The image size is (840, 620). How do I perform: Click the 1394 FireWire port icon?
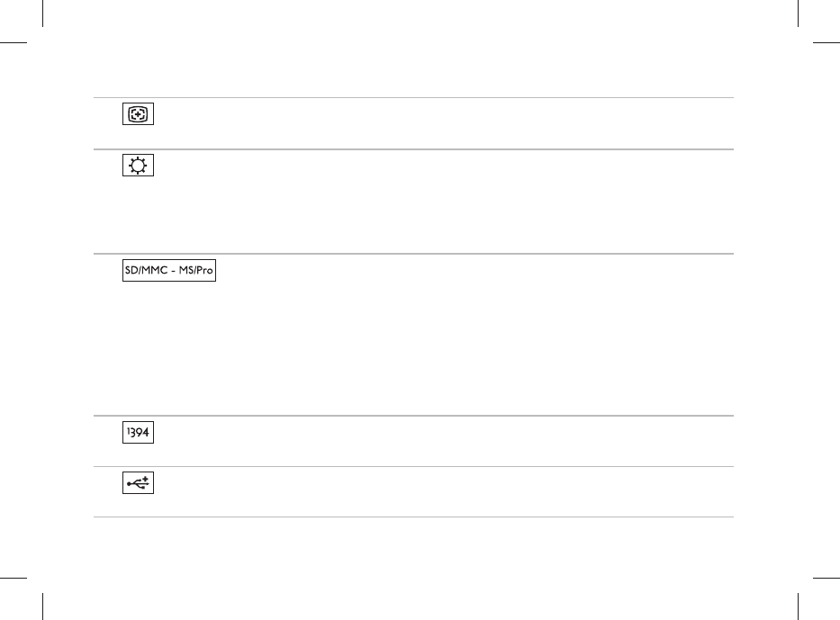(139, 432)
